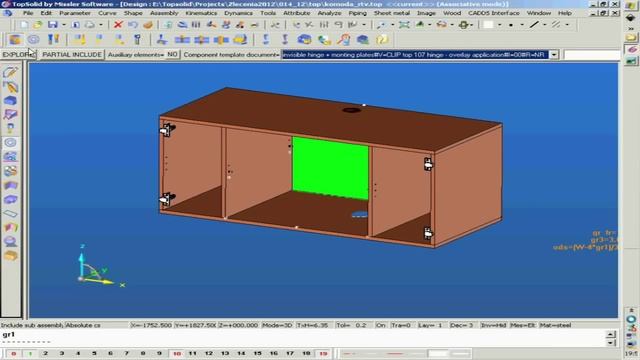Toggle layer 10 in the layer bar

pos(177,353)
